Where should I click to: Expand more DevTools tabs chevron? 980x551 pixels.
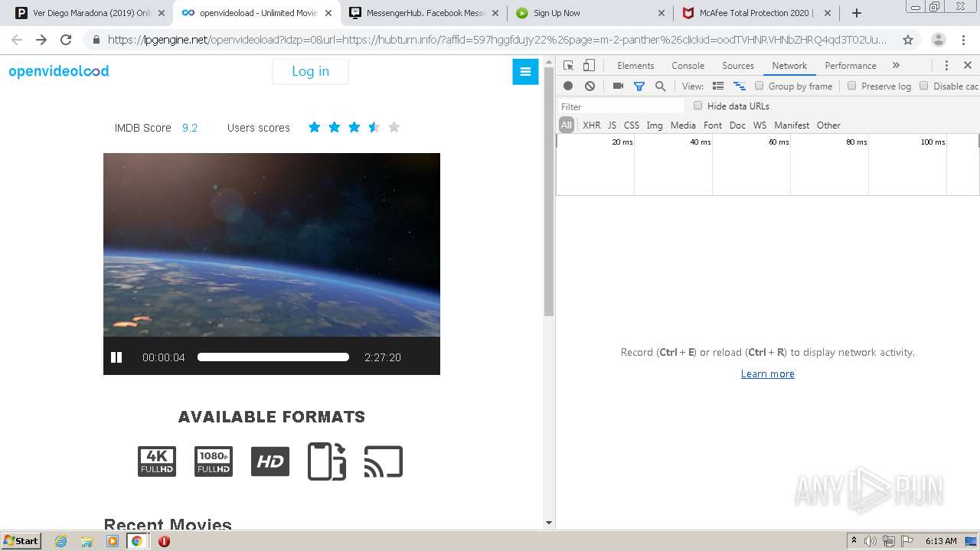(x=896, y=66)
